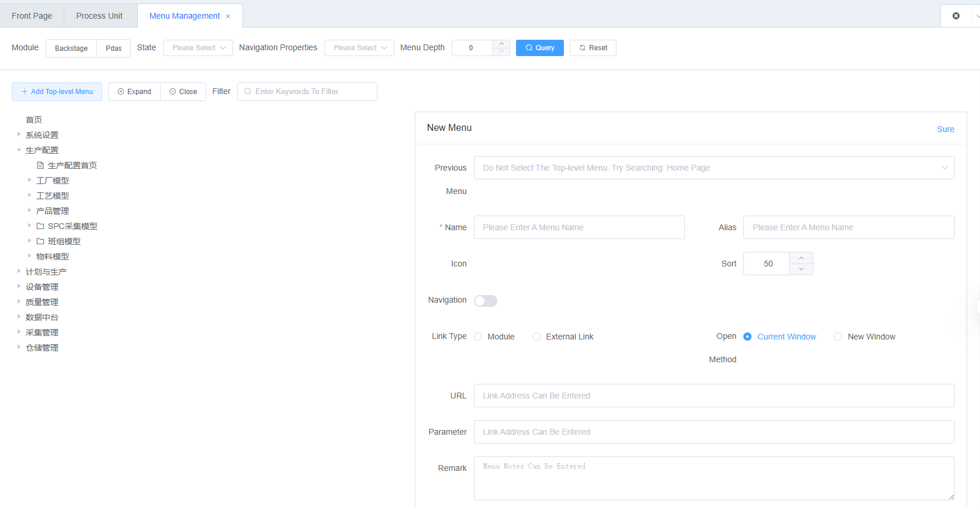The height and width of the screenshot is (506, 980).
Task: Expand the 工艺模型 tree node
Action: [29, 195]
